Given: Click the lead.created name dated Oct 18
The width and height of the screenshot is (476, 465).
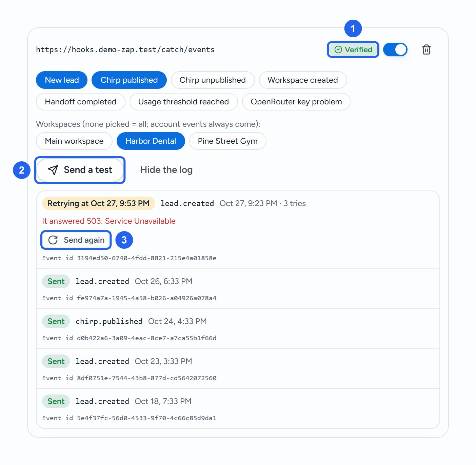Looking at the screenshot, I should coord(102,401).
